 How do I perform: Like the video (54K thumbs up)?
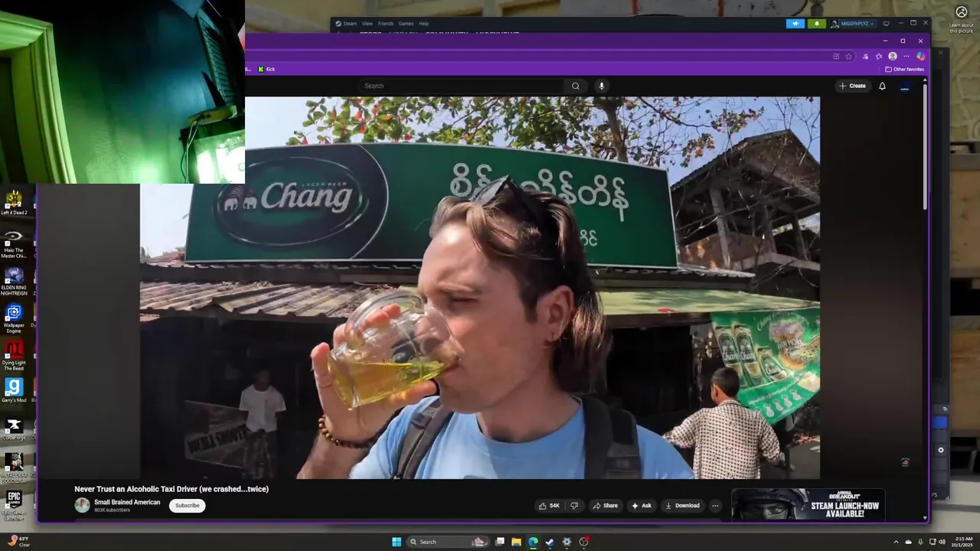[x=550, y=506]
